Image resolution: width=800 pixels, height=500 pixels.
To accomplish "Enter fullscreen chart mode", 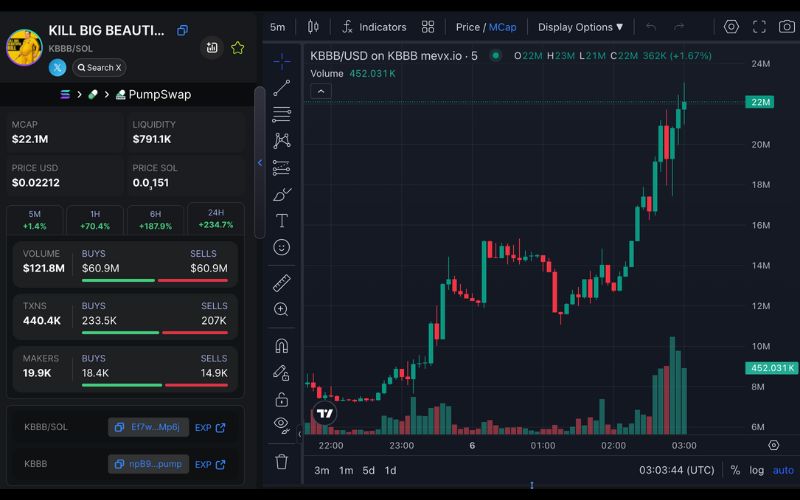I will point(759,27).
